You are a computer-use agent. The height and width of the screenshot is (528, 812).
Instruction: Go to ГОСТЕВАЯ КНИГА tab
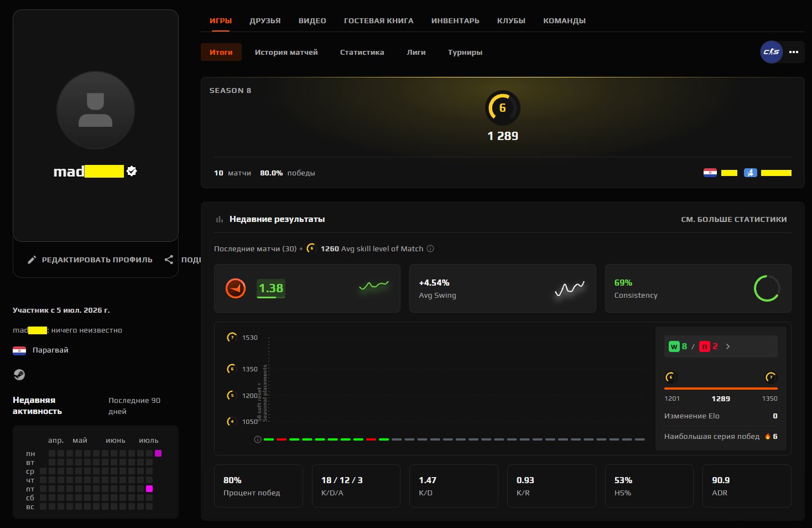[378, 20]
